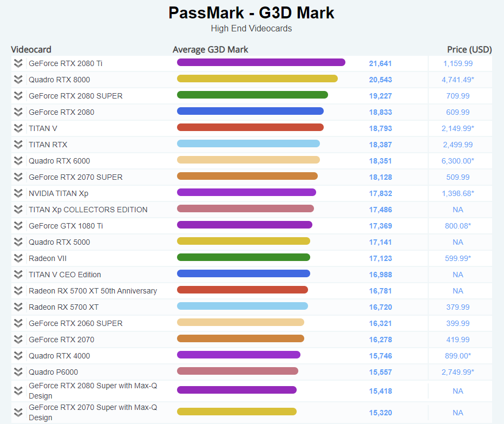Expand the Quadro RTX 6000 row chevron

[18, 161]
